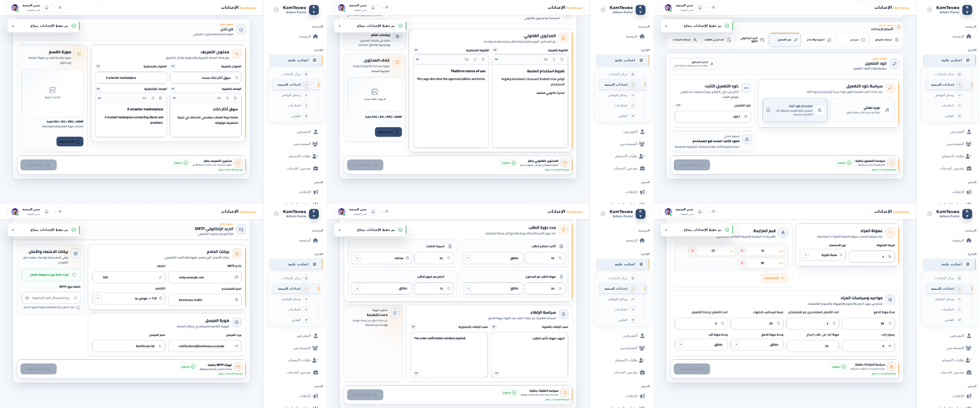
Task: Open commission type dropdown نسبة مئوية
Action: pos(824,256)
